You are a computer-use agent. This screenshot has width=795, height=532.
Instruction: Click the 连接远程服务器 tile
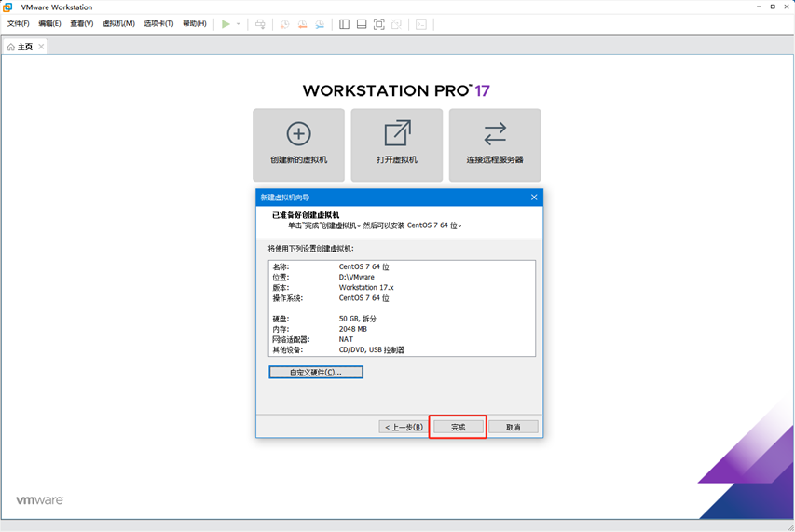[495, 145]
